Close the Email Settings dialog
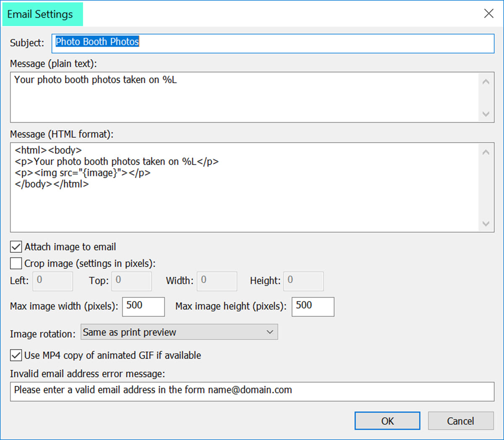The width and height of the screenshot is (504, 440). click(x=488, y=13)
